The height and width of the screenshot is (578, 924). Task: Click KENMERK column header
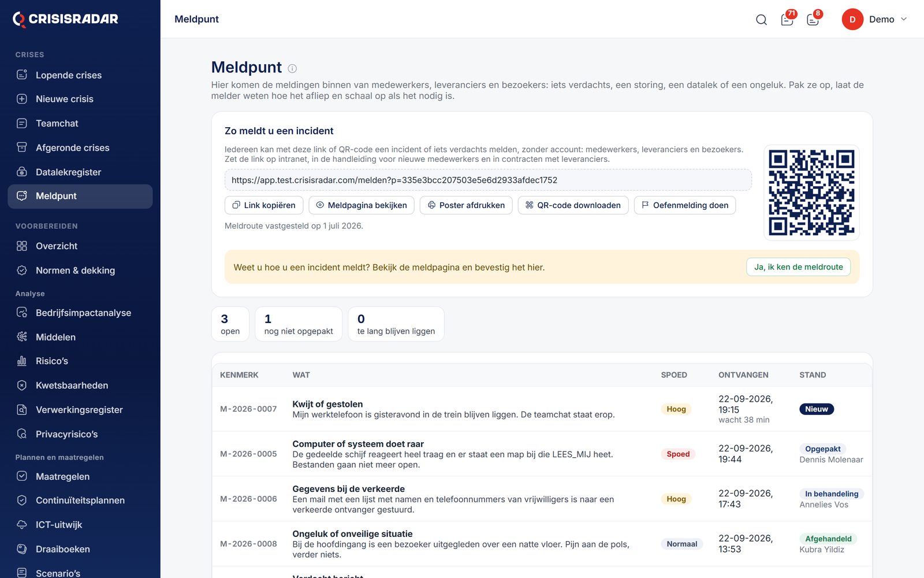pyautogui.click(x=239, y=375)
